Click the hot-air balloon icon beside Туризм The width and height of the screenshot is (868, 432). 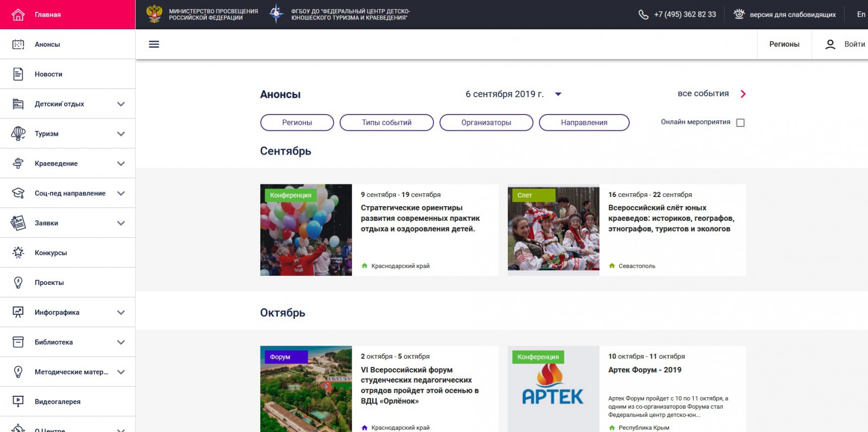[18, 134]
